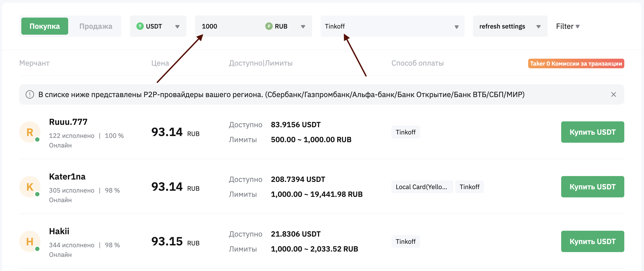Click the RUB currency coin icon

269,26
